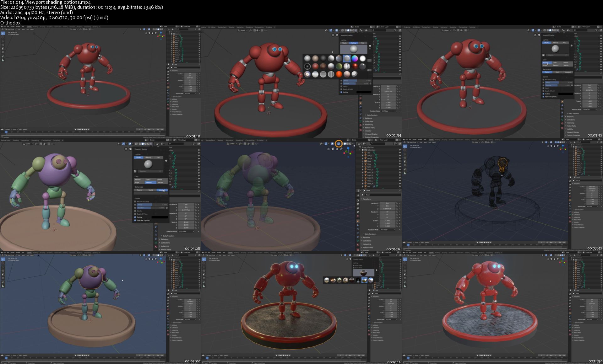Toggle the X-ray button circled in orange
Viewport: 603px width, 364px height.
(339, 144)
